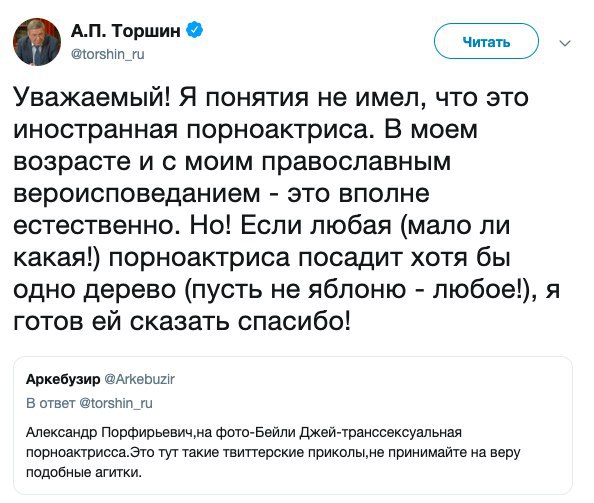Open the А.П. Торшин display name
The height and width of the screenshot is (503, 594).
[126, 31]
